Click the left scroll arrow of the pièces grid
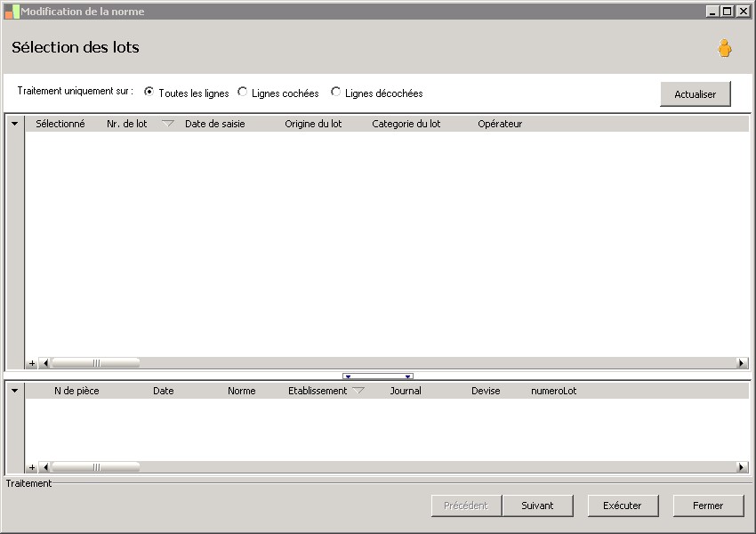Screen dimensions: 756x534 pyautogui.click(x=44, y=467)
